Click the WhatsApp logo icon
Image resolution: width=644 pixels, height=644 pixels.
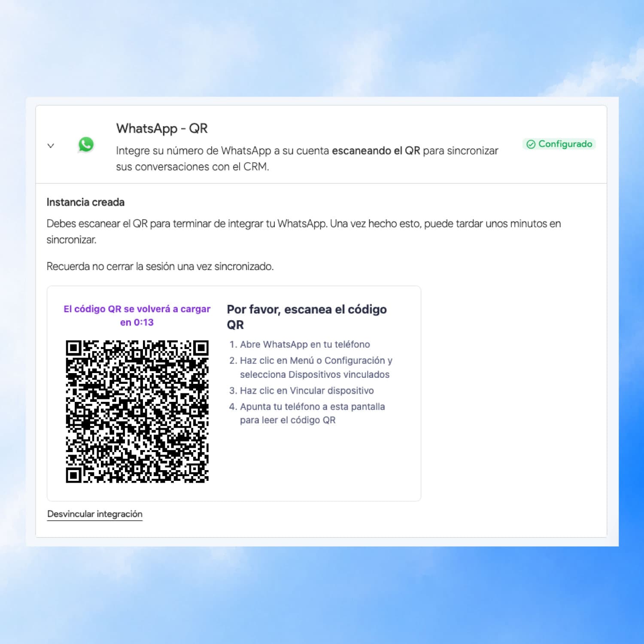pos(86,145)
